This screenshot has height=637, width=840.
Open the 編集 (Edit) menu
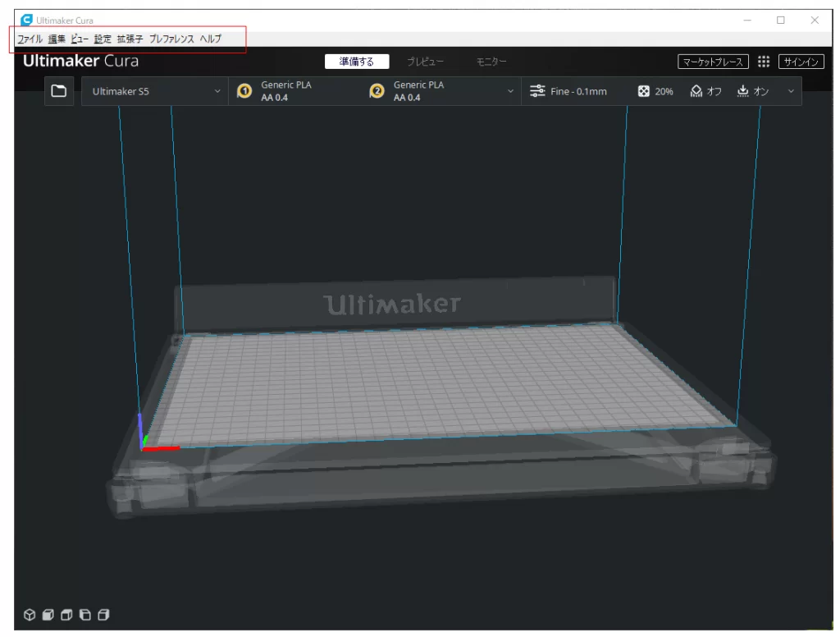pyautogui.click(x=57, y=39)
